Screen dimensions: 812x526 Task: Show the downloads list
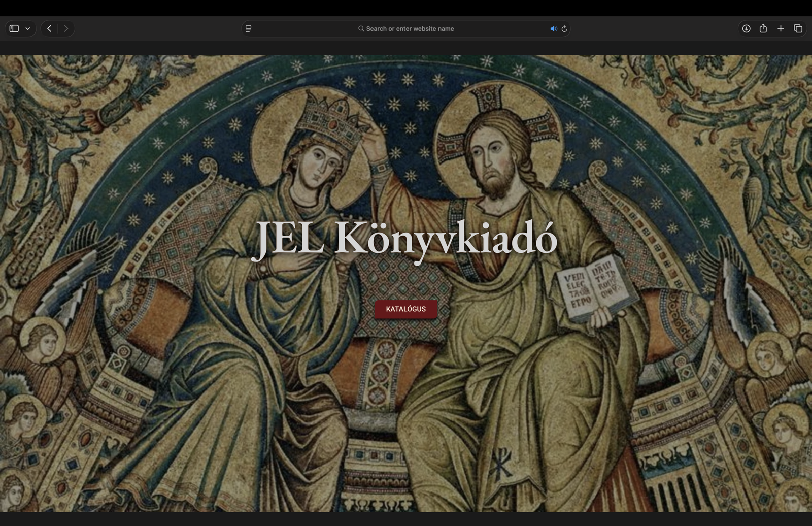746,29
